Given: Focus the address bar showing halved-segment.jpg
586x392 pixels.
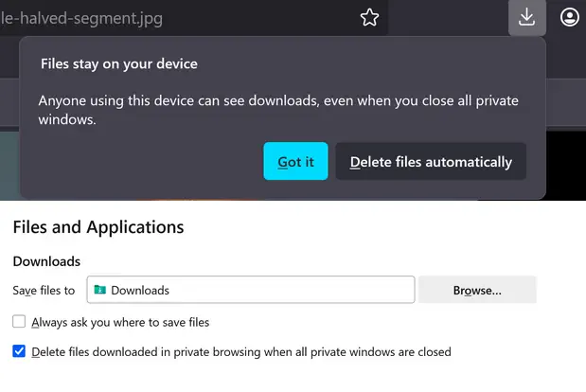Looking at the screenshot, I should click(x=170, y=17).
